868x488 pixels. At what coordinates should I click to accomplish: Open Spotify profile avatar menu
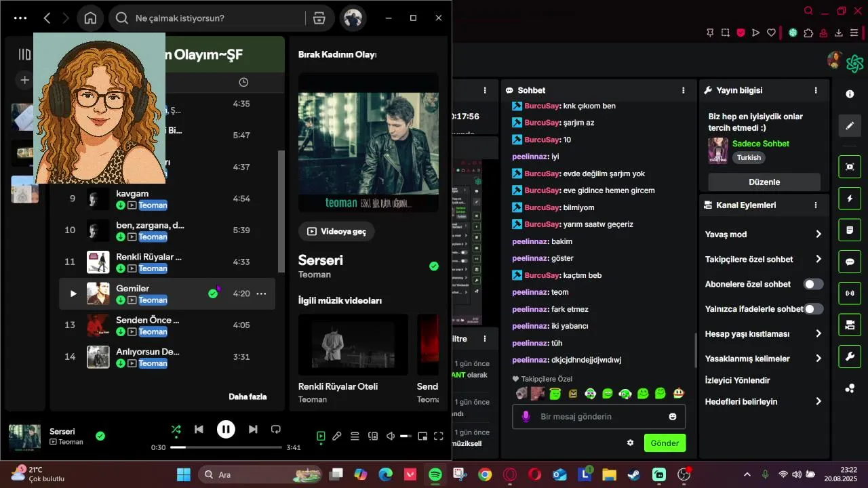click(x=353, y=18)
